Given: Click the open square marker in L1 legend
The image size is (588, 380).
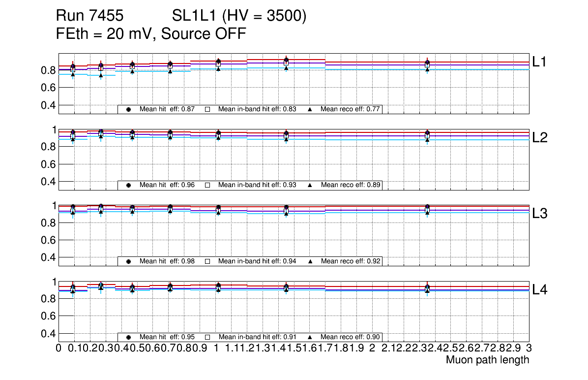Looking at the screenshot, I should pos(207,109).
